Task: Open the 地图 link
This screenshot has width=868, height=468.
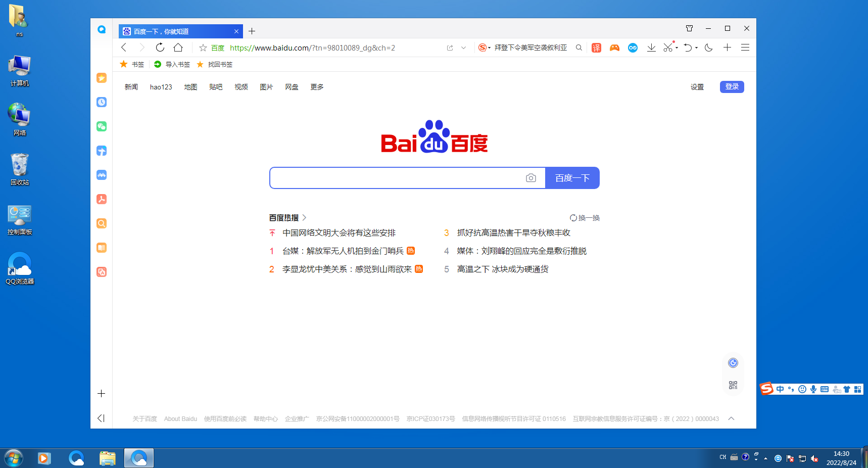Action: pos(190,87)
